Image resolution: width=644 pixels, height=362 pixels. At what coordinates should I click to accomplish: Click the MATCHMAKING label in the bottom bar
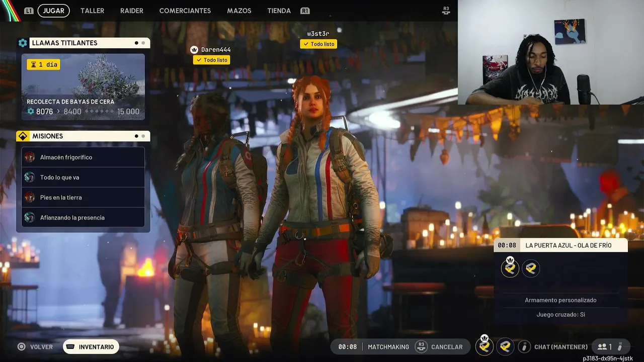coord(388,347)
